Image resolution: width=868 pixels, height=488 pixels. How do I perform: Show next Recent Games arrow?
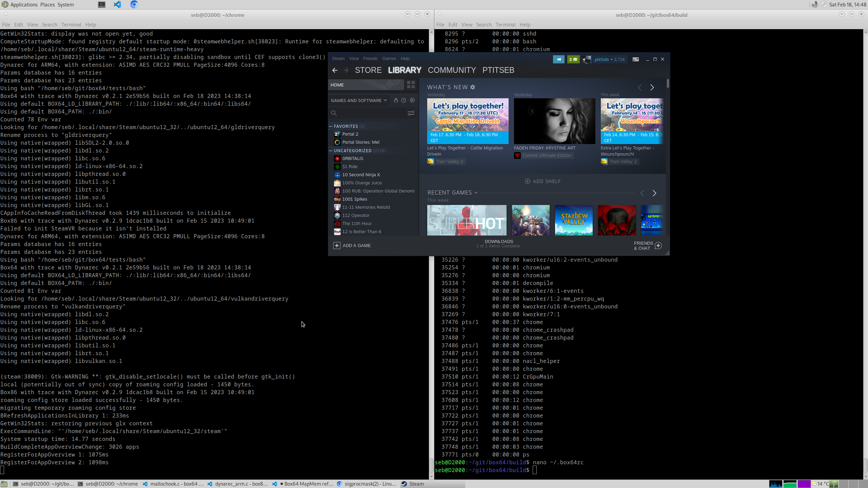pos(654,193)
